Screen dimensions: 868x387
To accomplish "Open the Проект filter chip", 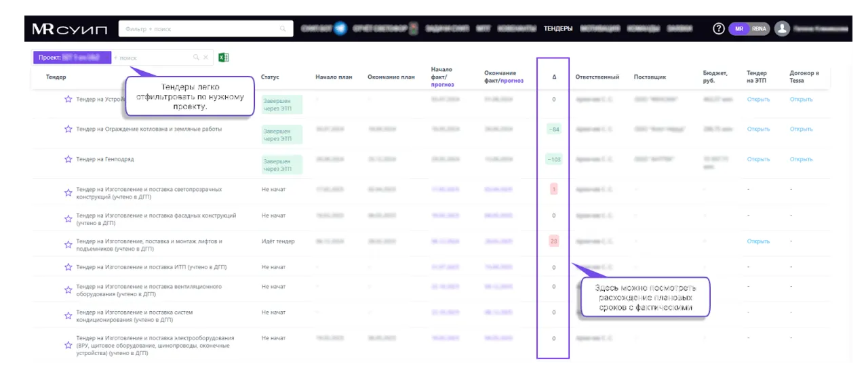I will [72, 58].
